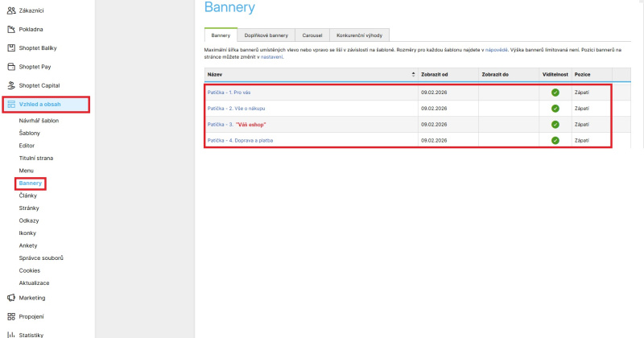Click the Vzhled a obsah layout icon

(11, 105)
